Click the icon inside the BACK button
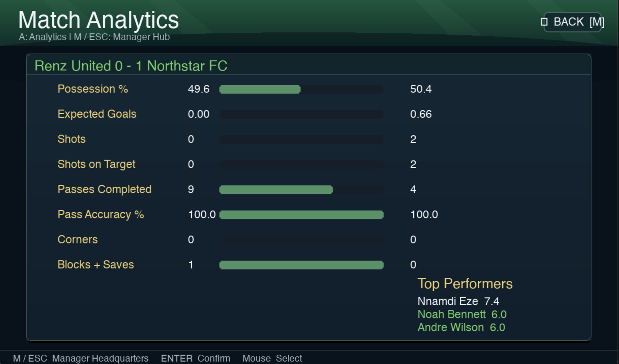Viewport: 619px width, 364px height. coord(544,22)
